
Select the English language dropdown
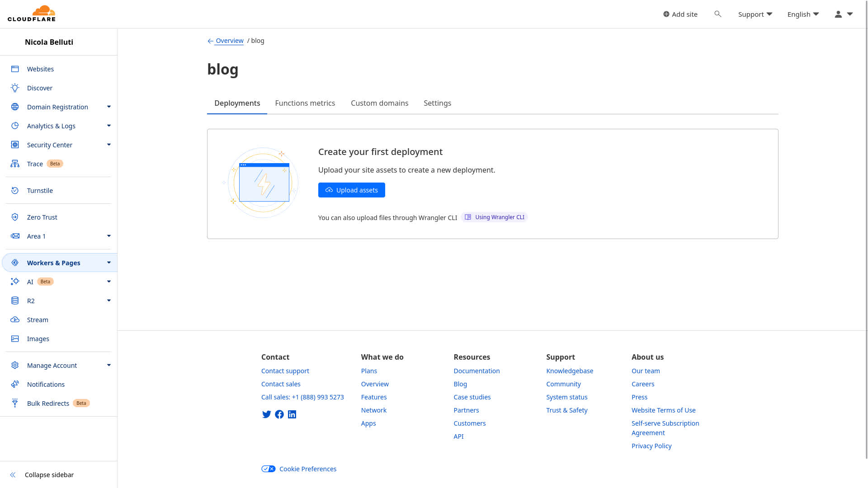coord(803,14)
